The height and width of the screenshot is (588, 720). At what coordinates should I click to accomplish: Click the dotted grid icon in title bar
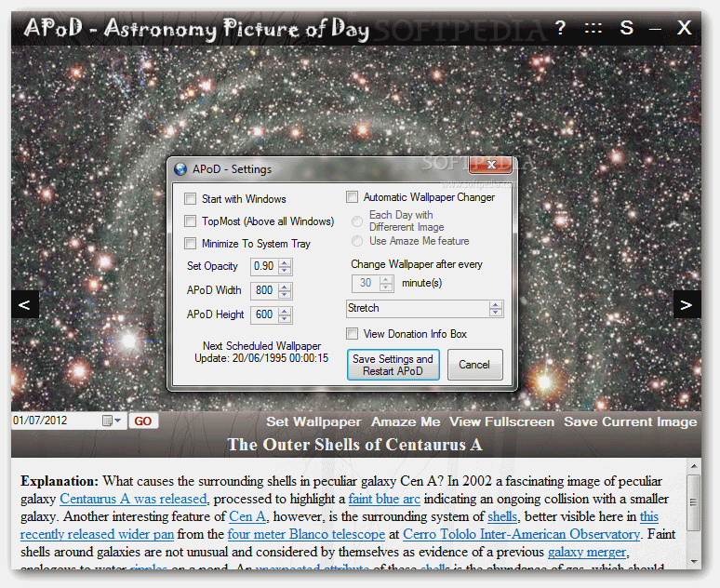(x=593, y=29)
